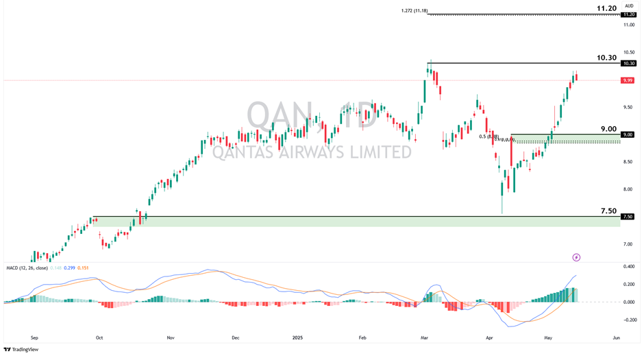
Task: Select the green support zone near 7.50
Action: (343, 222)
